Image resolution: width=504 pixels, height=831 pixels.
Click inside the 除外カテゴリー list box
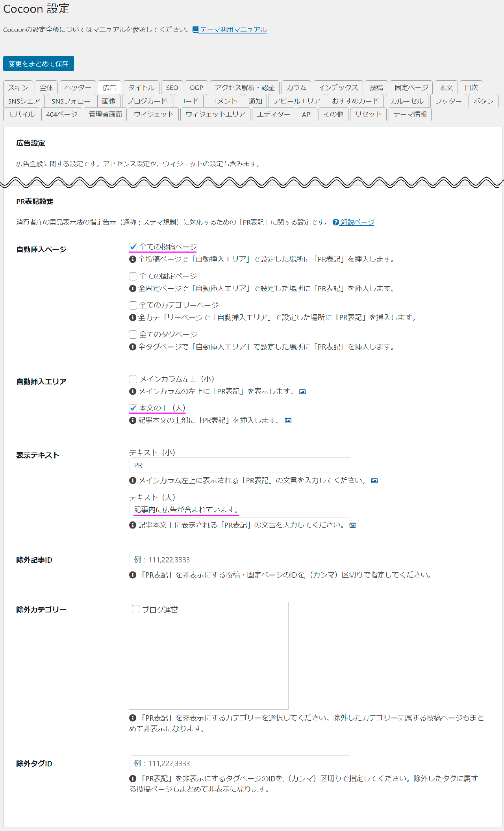[x=209, y=655]
